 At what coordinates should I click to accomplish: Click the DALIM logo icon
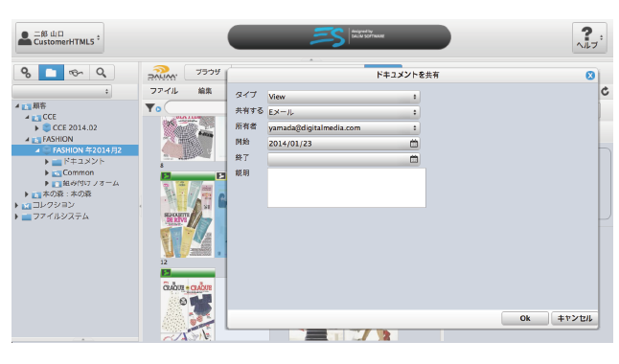click(x=162, y=73)
